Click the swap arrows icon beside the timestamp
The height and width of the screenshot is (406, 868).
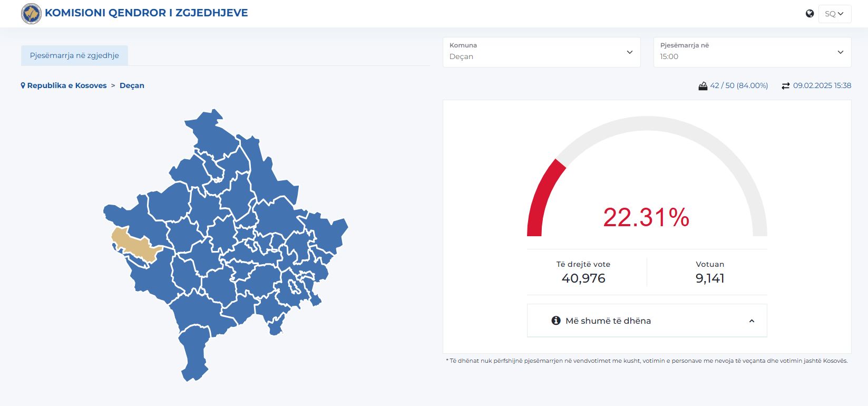point(785,86)
